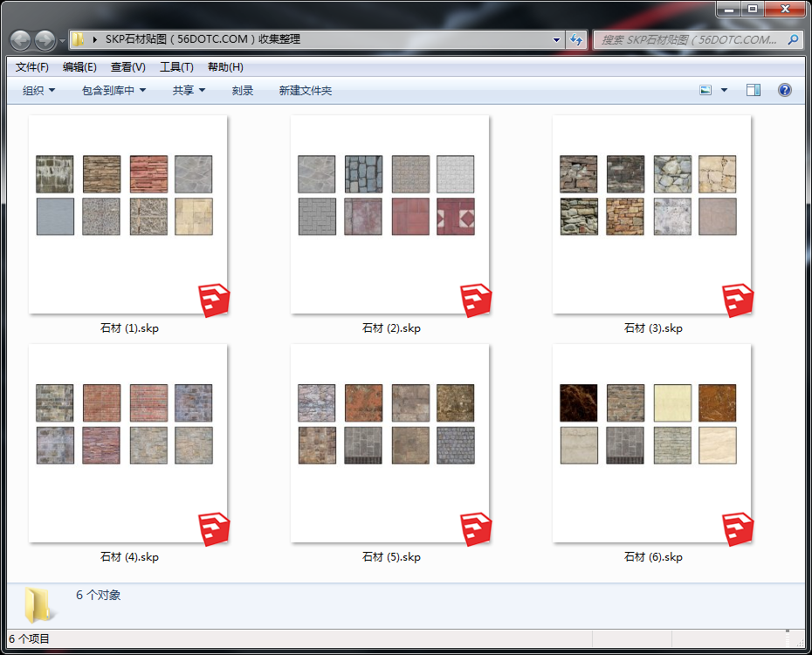Open the 包含到库中 dropdown
Screen dimensions: 812x655
pyautogui.click(x=114, y=90)
